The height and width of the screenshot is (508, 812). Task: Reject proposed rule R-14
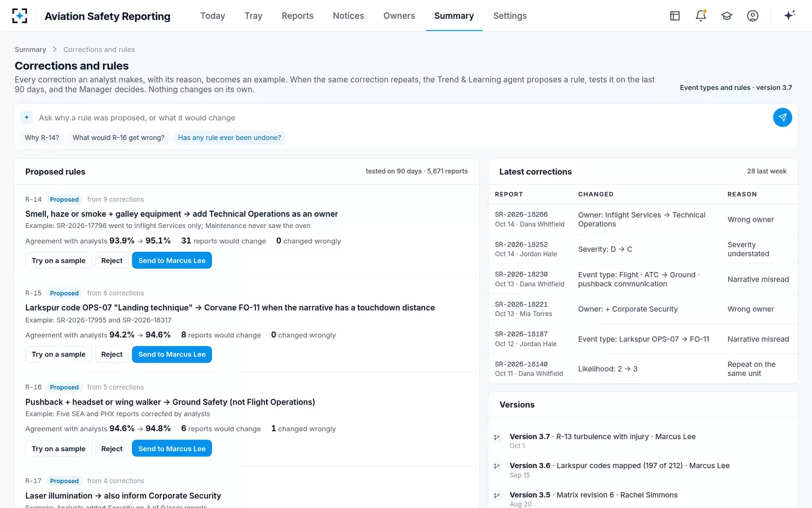[x=112, y=261]
